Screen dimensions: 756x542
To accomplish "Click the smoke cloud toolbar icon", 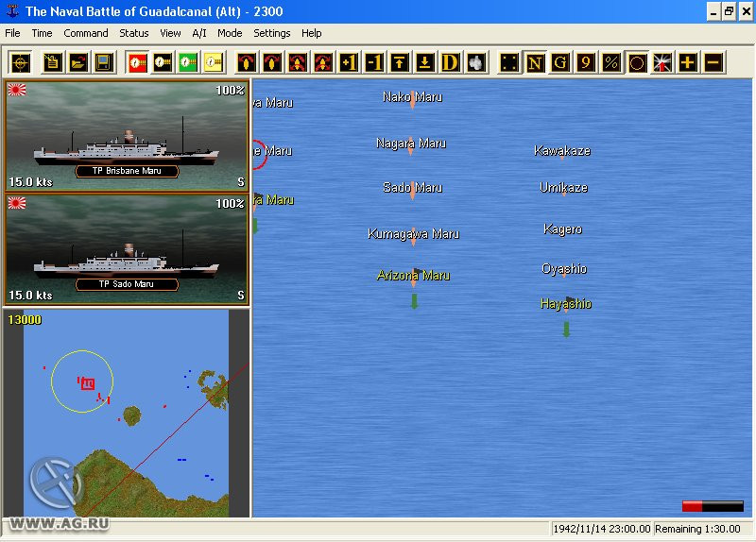I will point(475,62).
